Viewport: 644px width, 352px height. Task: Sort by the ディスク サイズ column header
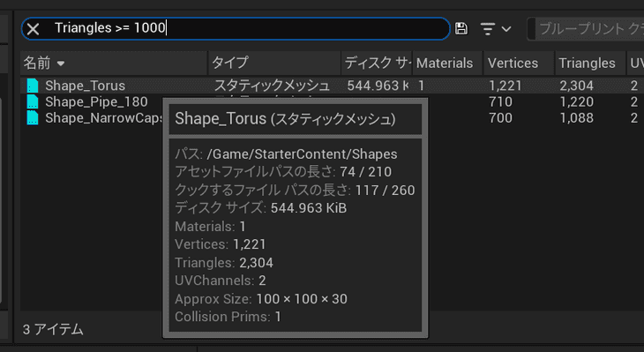point(376,63)
